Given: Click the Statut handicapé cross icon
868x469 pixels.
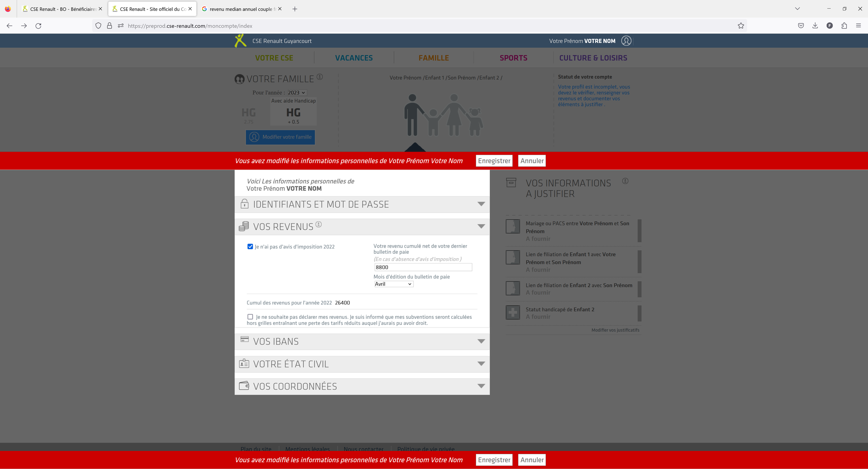Looking at the screenshot, I should (x=513, y=312).
